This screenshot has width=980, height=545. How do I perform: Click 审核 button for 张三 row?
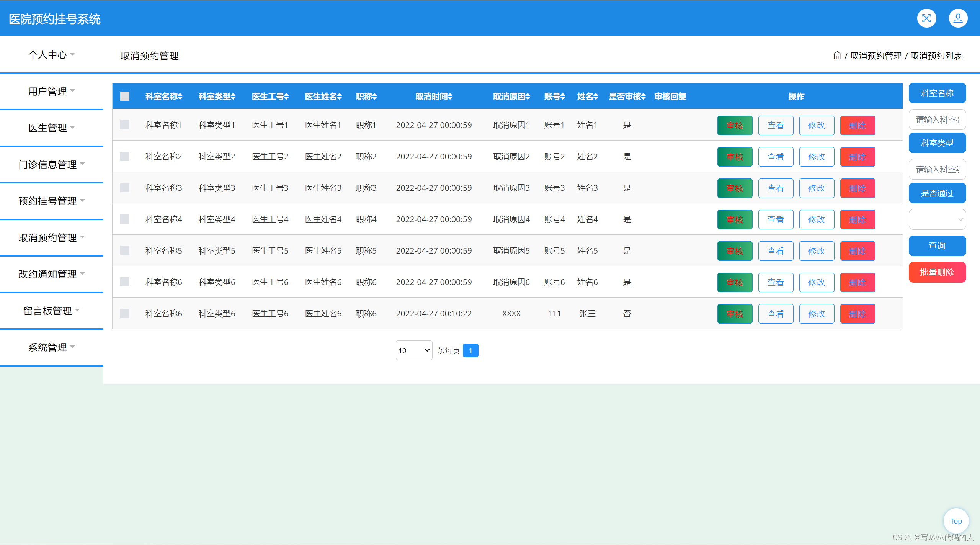(735, 314)
